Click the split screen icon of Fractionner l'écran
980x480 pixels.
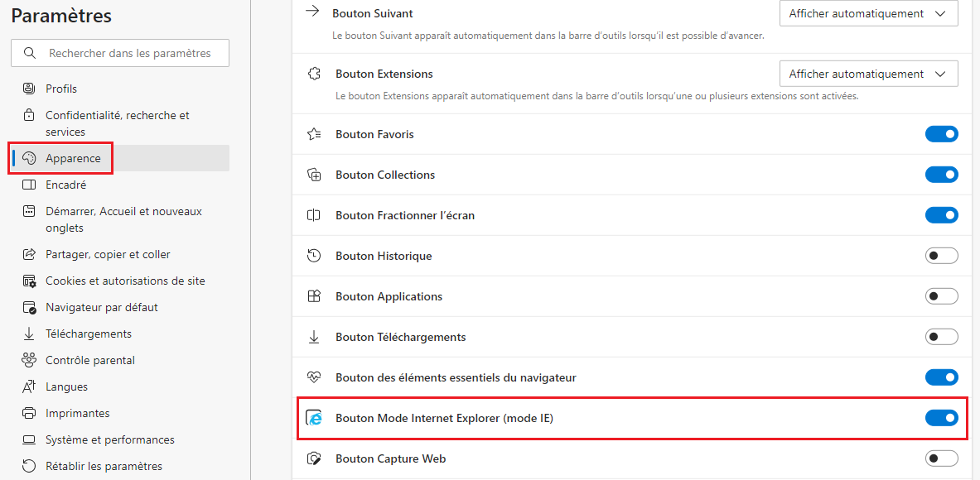(x=314, y=215)
